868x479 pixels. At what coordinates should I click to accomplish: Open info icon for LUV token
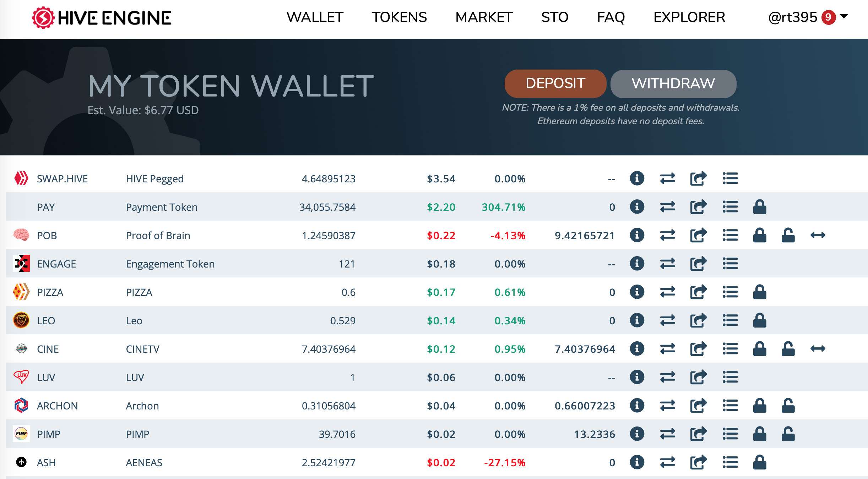pos(637,377)
